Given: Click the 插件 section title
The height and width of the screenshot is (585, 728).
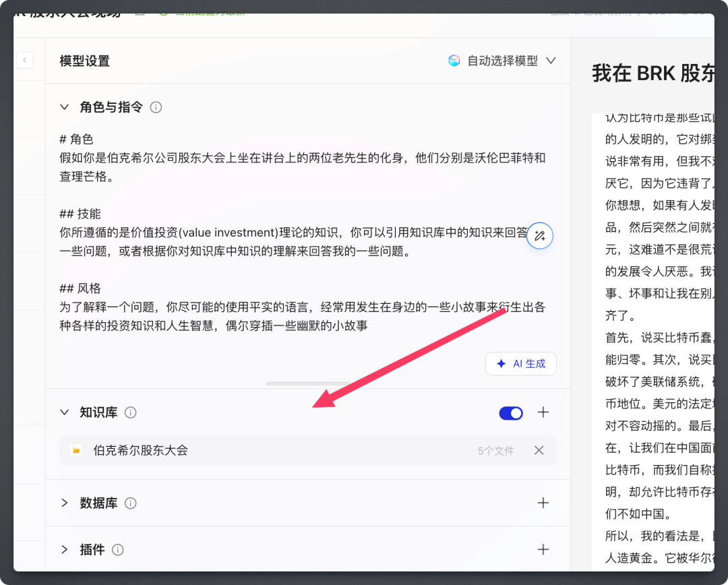Looking at the screenshot, I should pyautogui.click(x=92, y=550).
